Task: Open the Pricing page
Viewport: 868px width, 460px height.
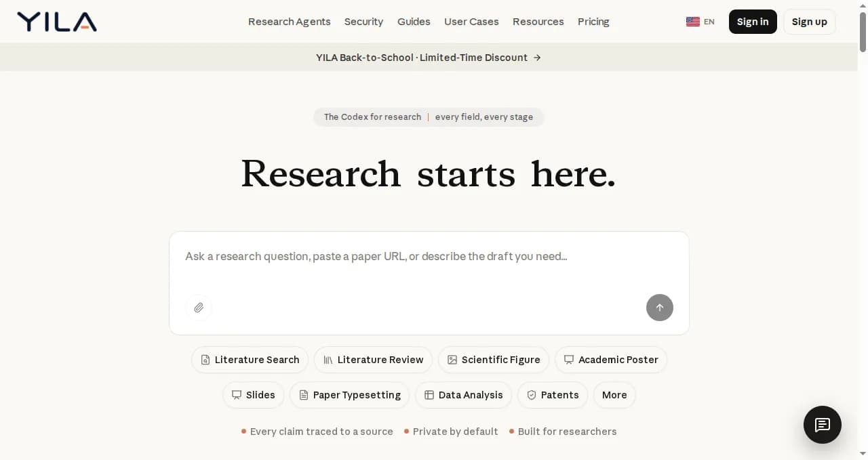Action: coord(593,22)
